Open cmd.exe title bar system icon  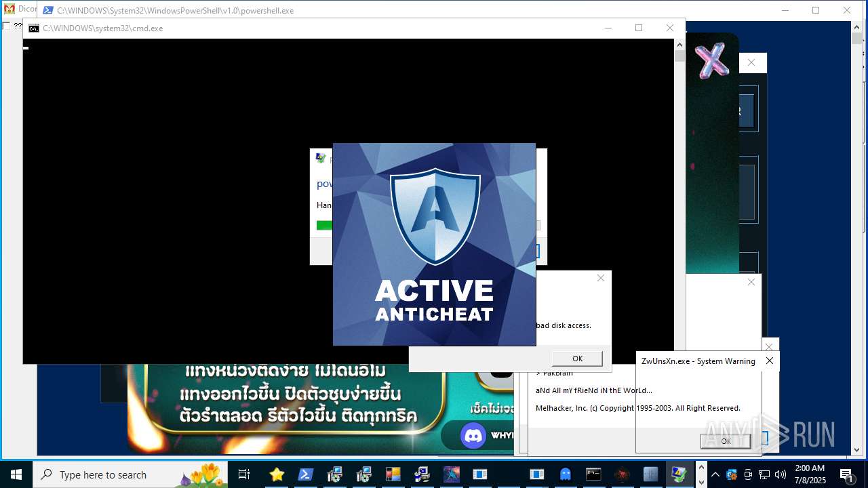coord(33,28)
